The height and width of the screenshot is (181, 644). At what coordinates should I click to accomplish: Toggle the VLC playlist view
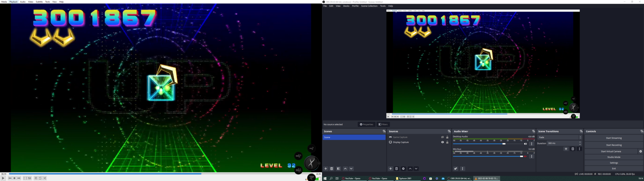[x=36, y=178]
